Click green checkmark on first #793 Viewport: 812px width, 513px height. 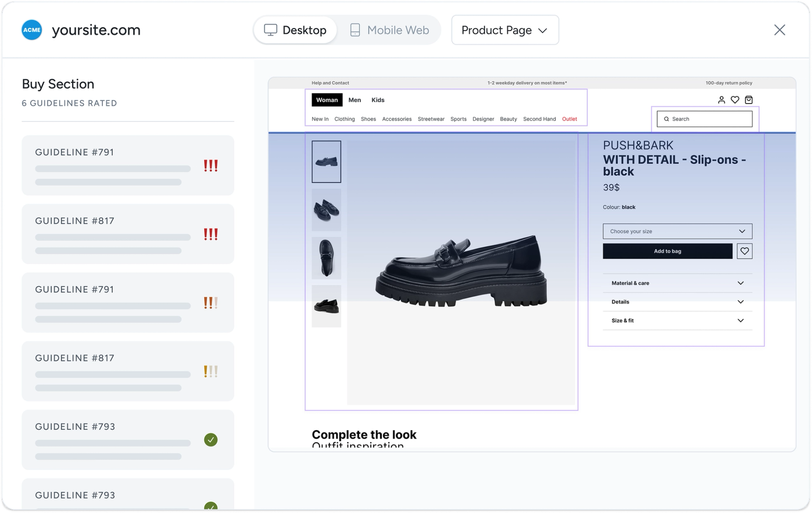(211, 440)
